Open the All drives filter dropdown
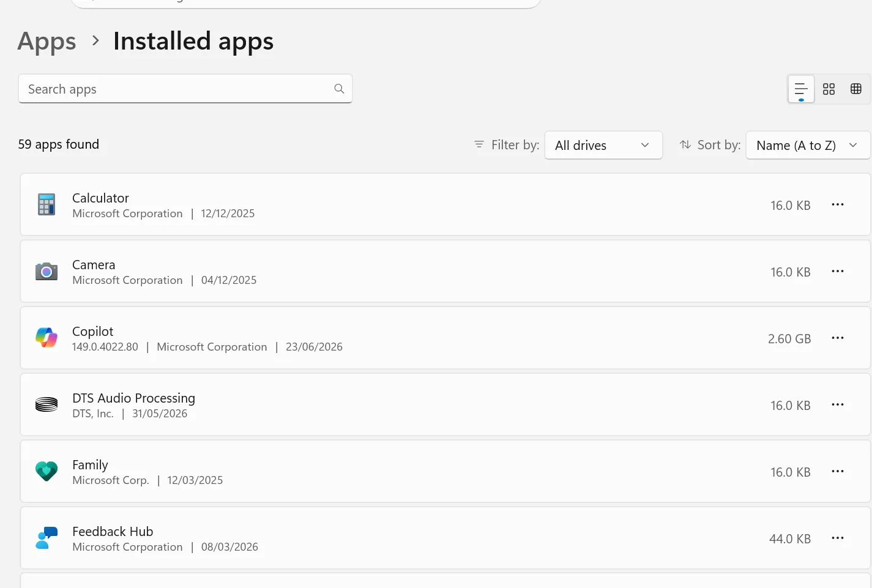872x588 pixels. 603,145
